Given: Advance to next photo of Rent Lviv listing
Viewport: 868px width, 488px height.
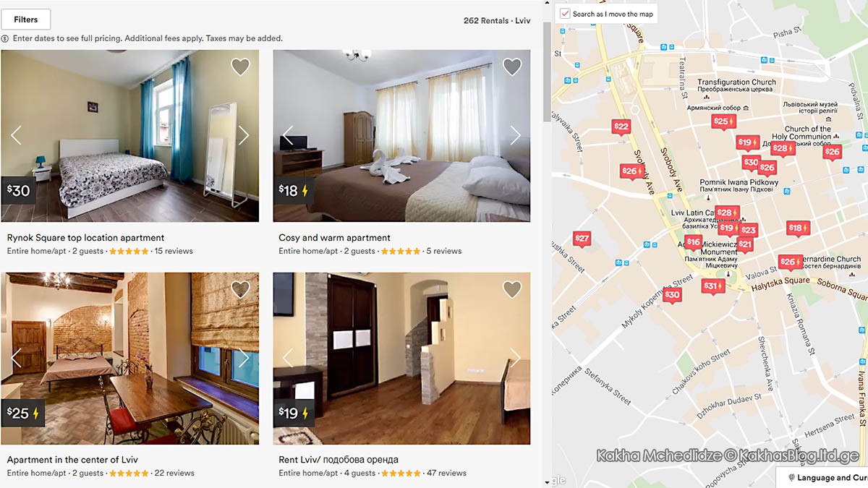Looking at the screenshot, I should coord(515,358).
